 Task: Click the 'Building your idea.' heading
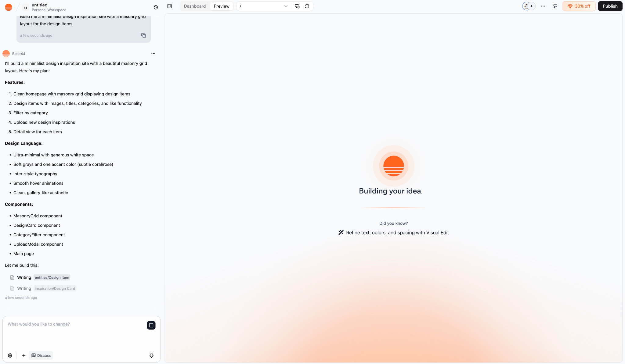pyautogui.click(x=391, y=191)
